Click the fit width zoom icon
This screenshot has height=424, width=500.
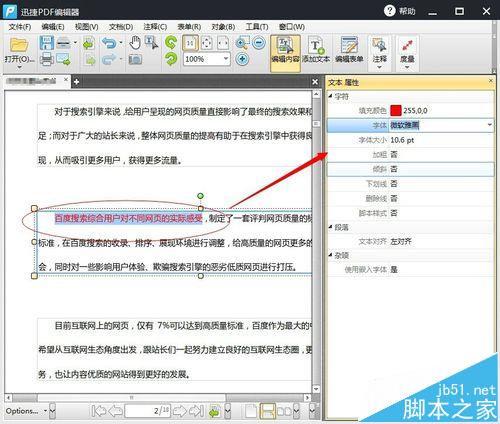[x=223, y=43]
